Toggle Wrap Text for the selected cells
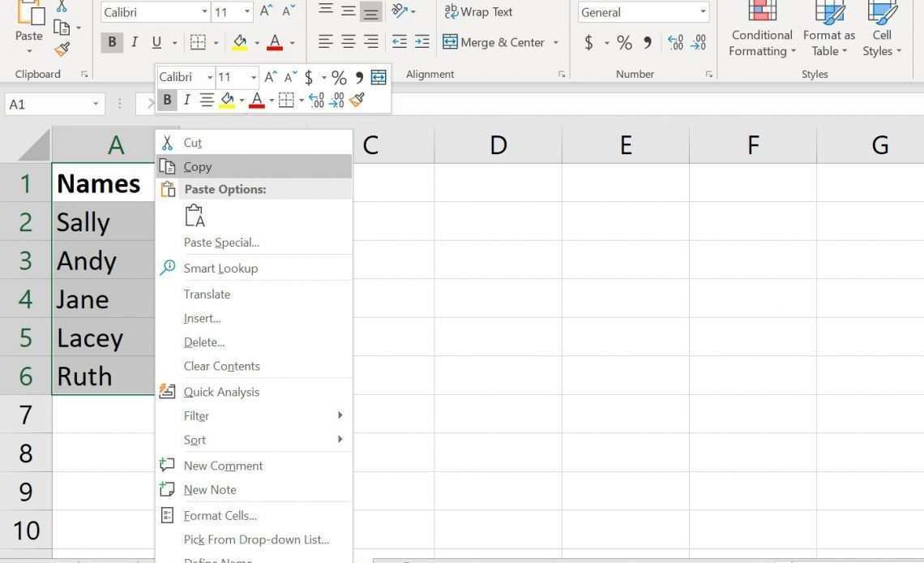Image resolution: width=924 pixels, height=563 pixels. 479,12
